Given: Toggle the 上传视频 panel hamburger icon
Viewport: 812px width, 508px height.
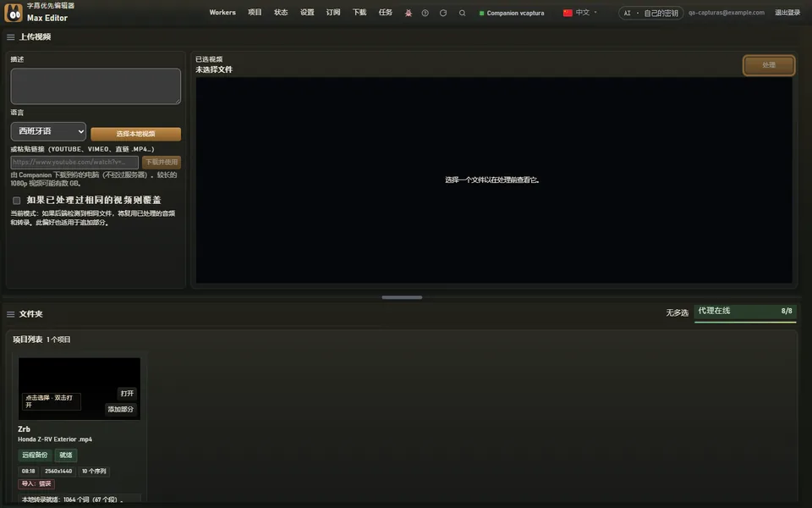Looking at the screenshot, I should tap(10, 36).
